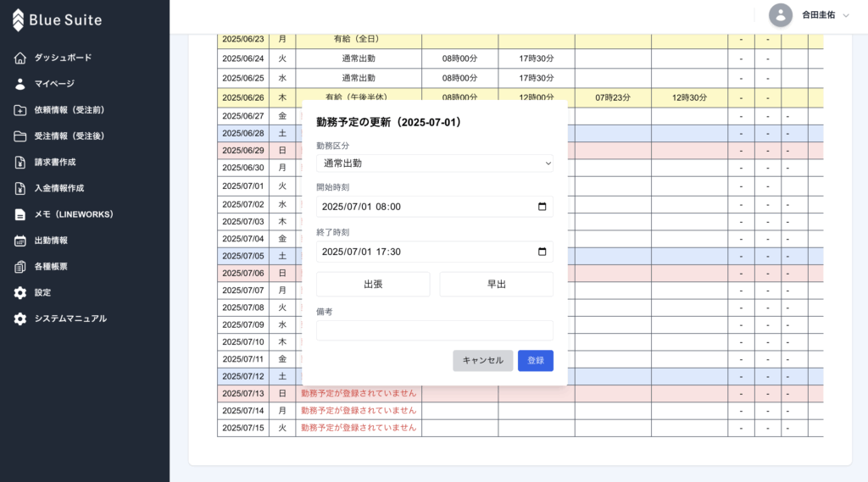The image size is (868, 482).
Task: Click the 終了時刻 datetime field
Action: (435, 252)
